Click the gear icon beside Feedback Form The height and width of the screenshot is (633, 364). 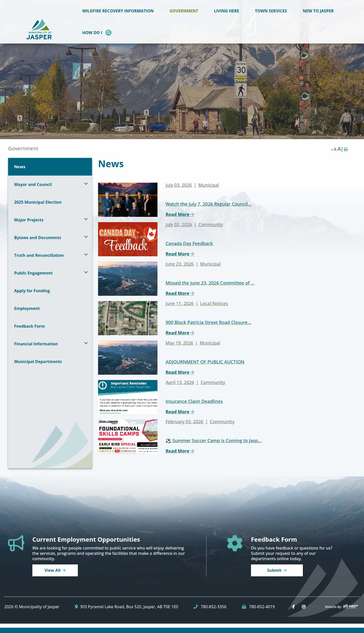pyautogui.click(x=235, y=543)
